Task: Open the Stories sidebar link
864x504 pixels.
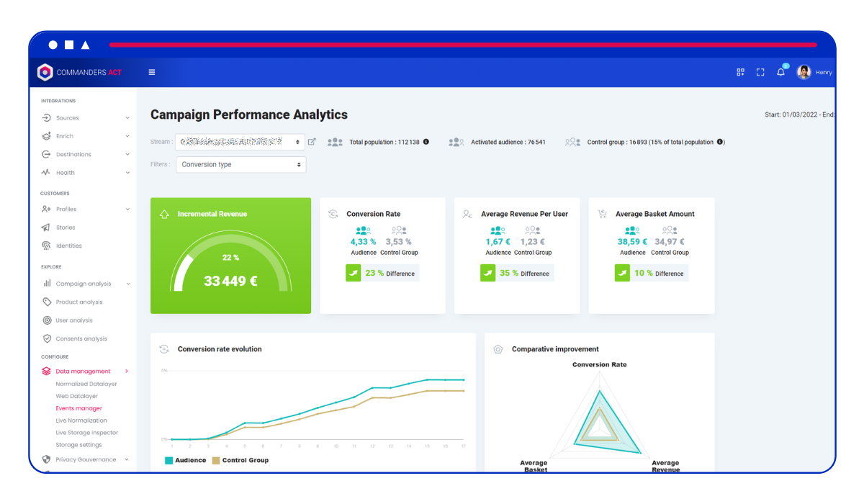Action: [x=66, y=228]
